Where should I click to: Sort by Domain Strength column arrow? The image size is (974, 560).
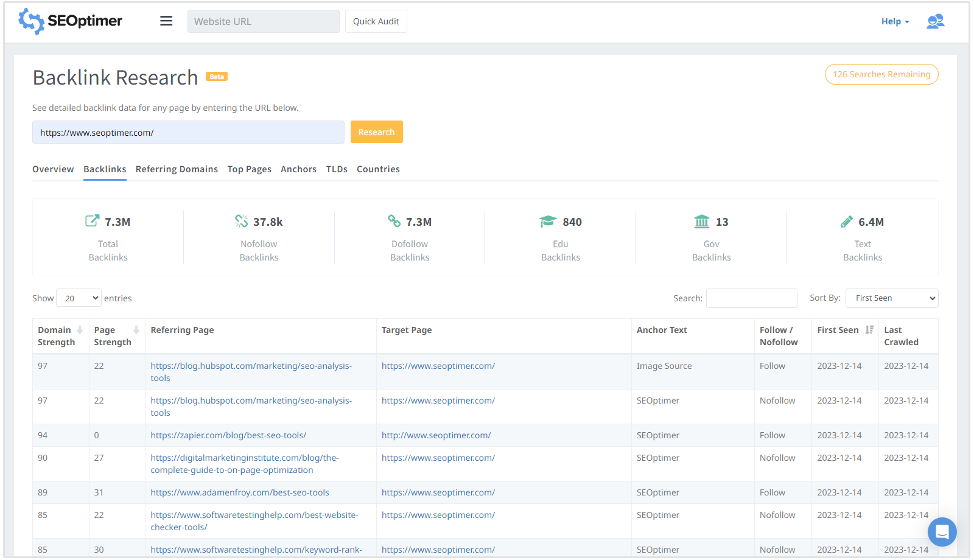[80, 330]
